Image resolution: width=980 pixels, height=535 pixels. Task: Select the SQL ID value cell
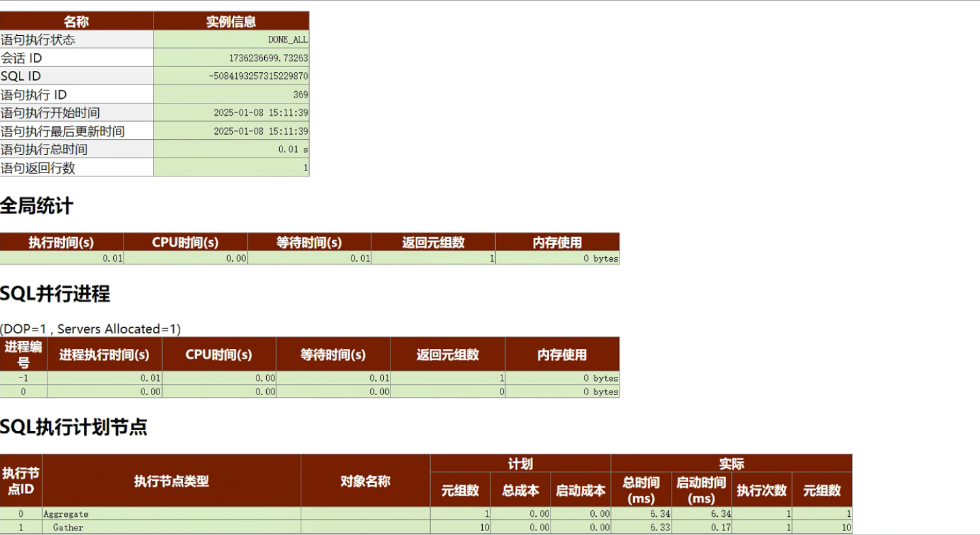(258, 76)
